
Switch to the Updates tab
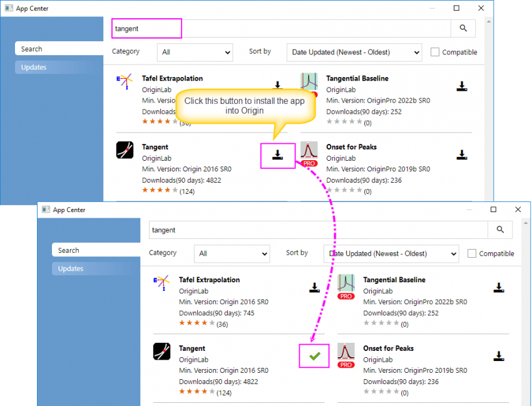click(x=59, y=67)
